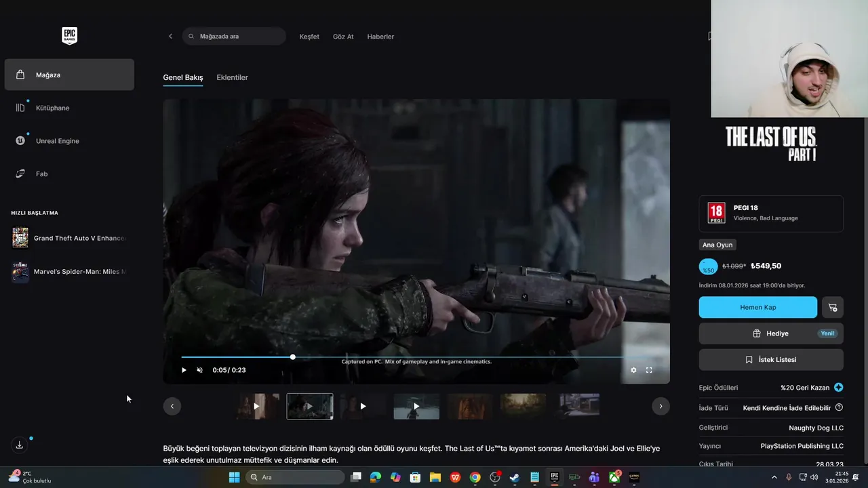Open video settings gear
The height and width of the screenshot is (488, 868).
click(x=633, y=370)
